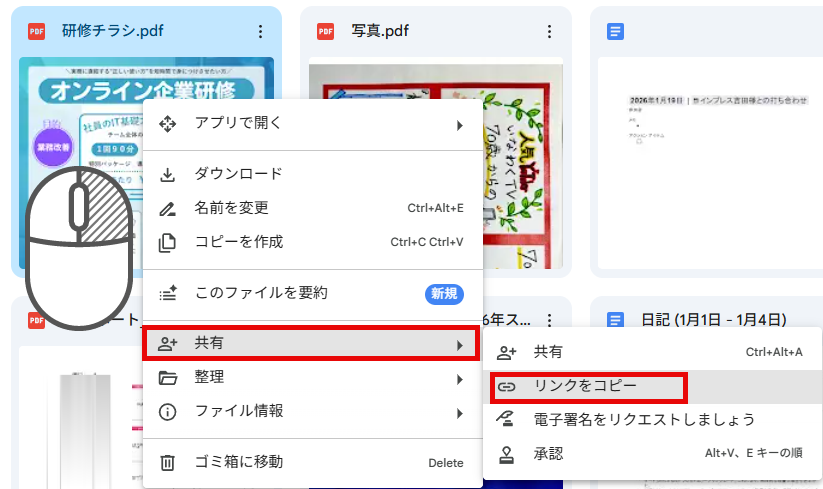Expand the 整理 submenu arrow
The height and width of the screenshot is (489, 823).
460,378
